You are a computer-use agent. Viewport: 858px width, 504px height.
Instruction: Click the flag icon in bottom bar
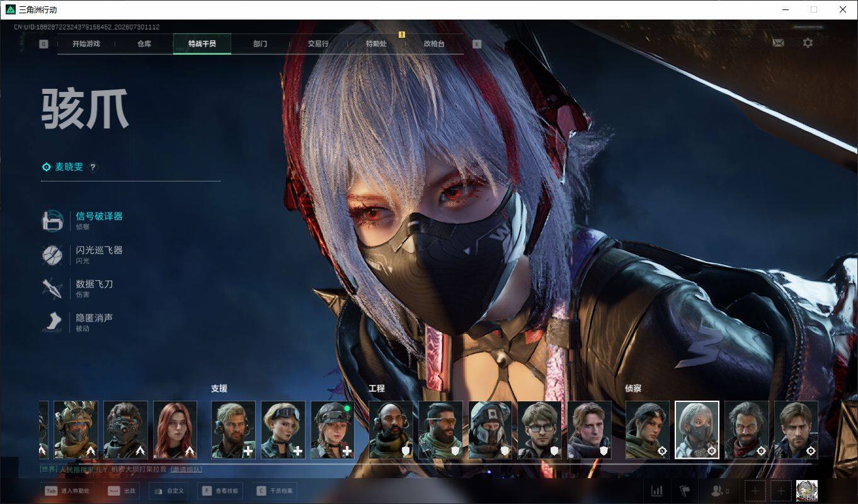click(685, 491)
